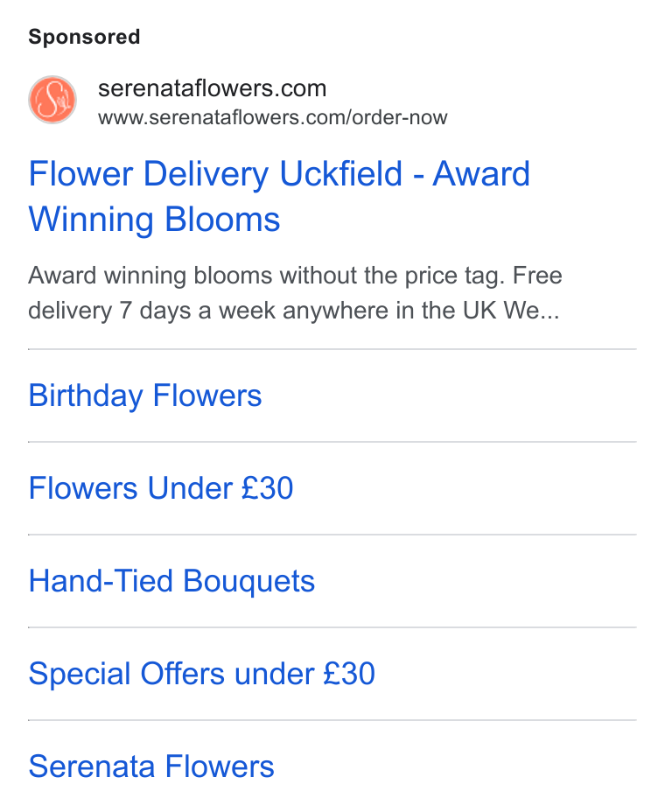Click the 'Sponsored' label
Image resolution: width=665 pixels, height=812 pixels.
(84, 37)
